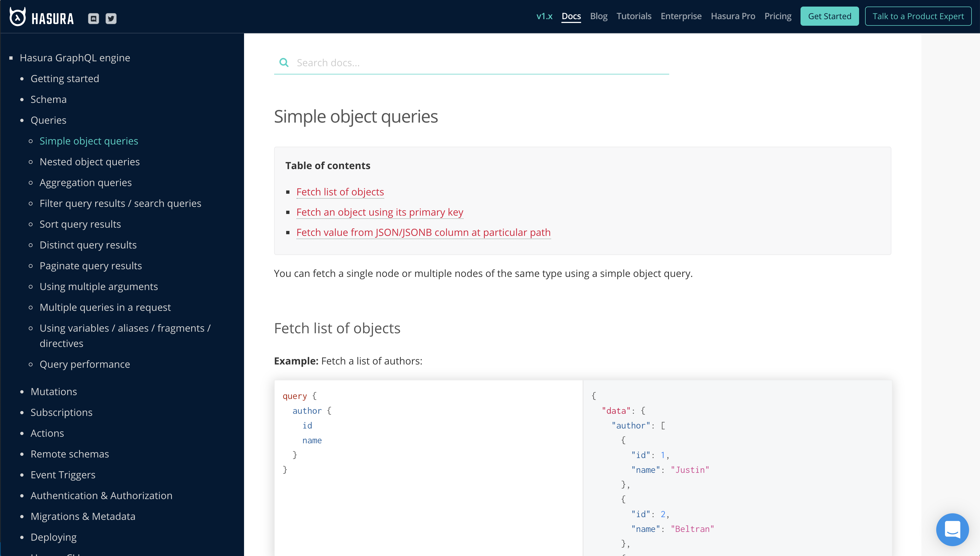Click the search magnifier icon
This screenshot has height=556, width=980.
pyautogui.click(x=284, y=62)
